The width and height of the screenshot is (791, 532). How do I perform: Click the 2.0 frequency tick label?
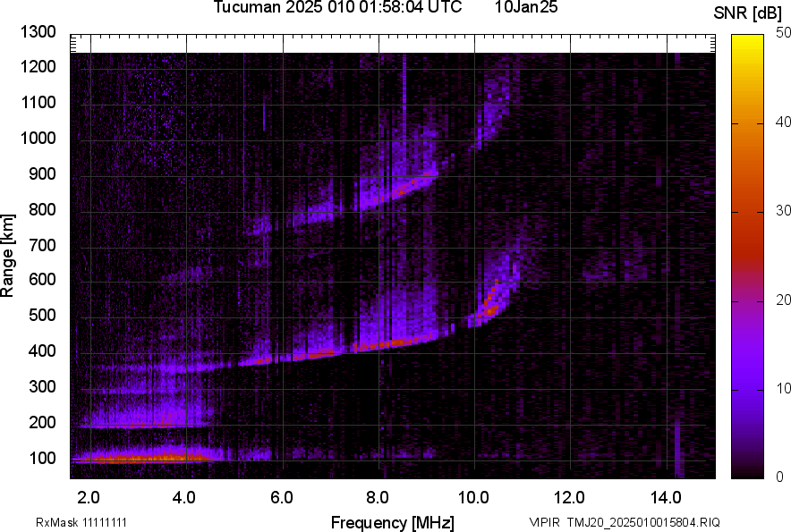89,497
